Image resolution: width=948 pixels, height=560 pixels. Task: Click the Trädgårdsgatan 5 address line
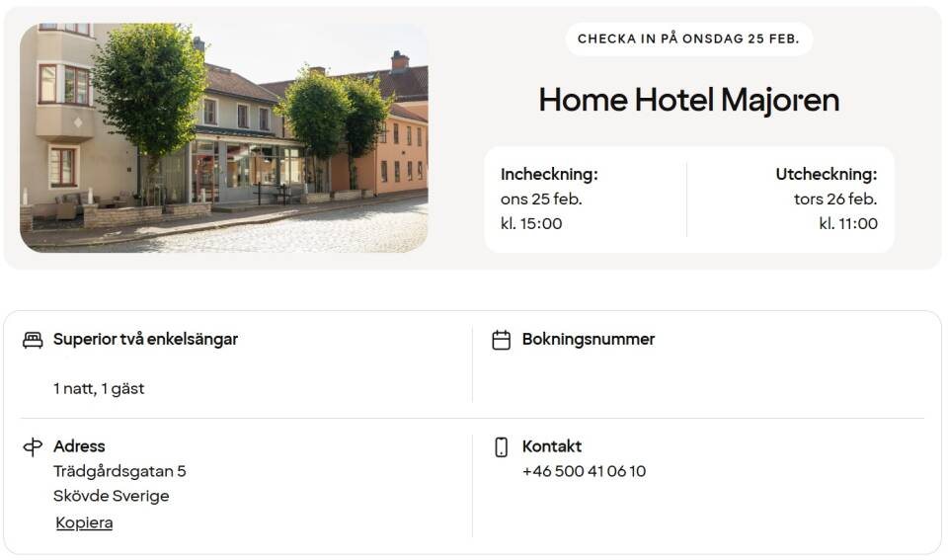point(119,471)
